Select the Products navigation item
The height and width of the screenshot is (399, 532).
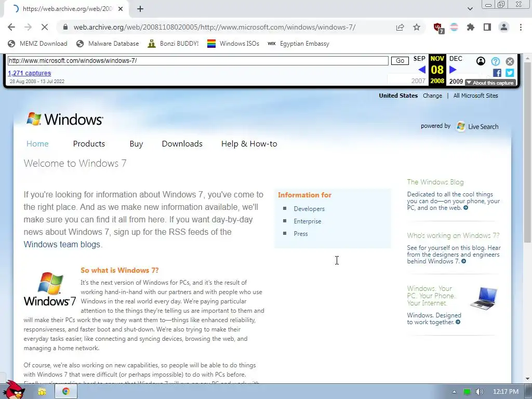click(89, 144)
